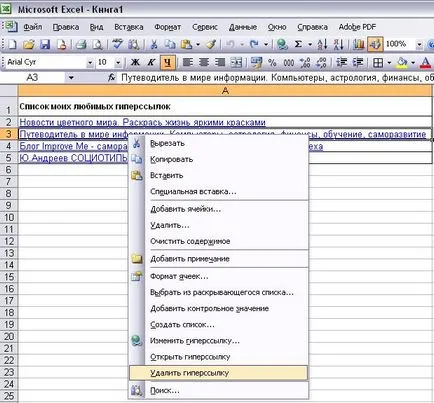Open the Chart Wizard icon

tap(358, 44)
